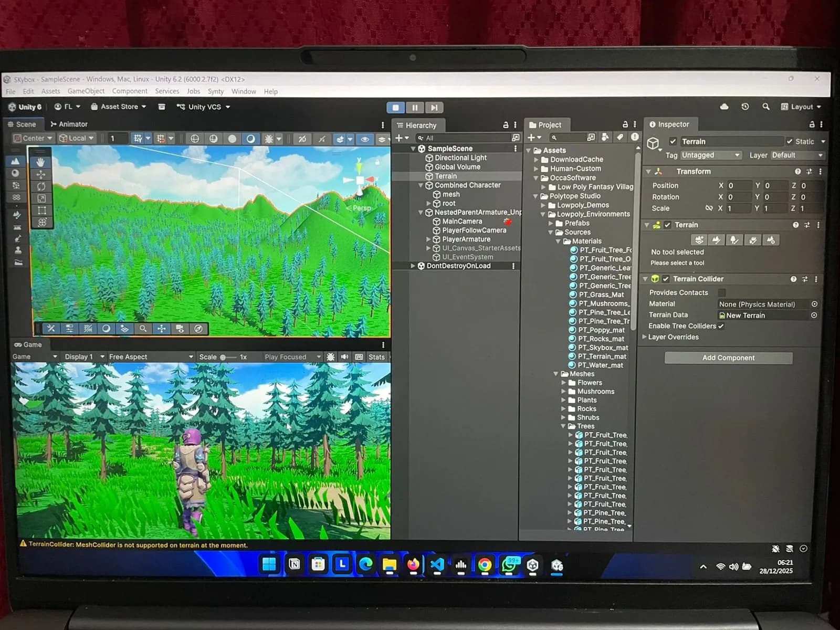Open the Tag dropdown showing Untagged
This screenshot has width=840, height=630.
(x=711, y=155)
